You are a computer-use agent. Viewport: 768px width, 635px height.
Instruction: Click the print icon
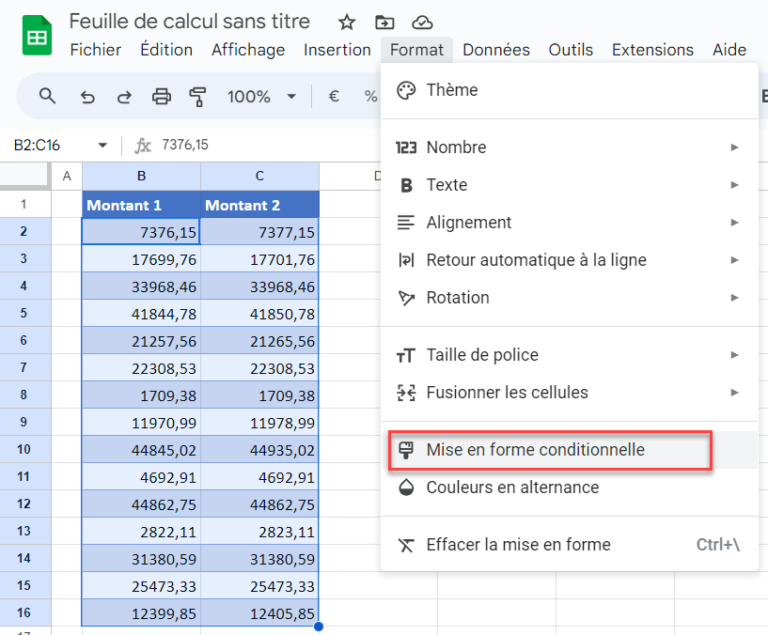[161, 97]
